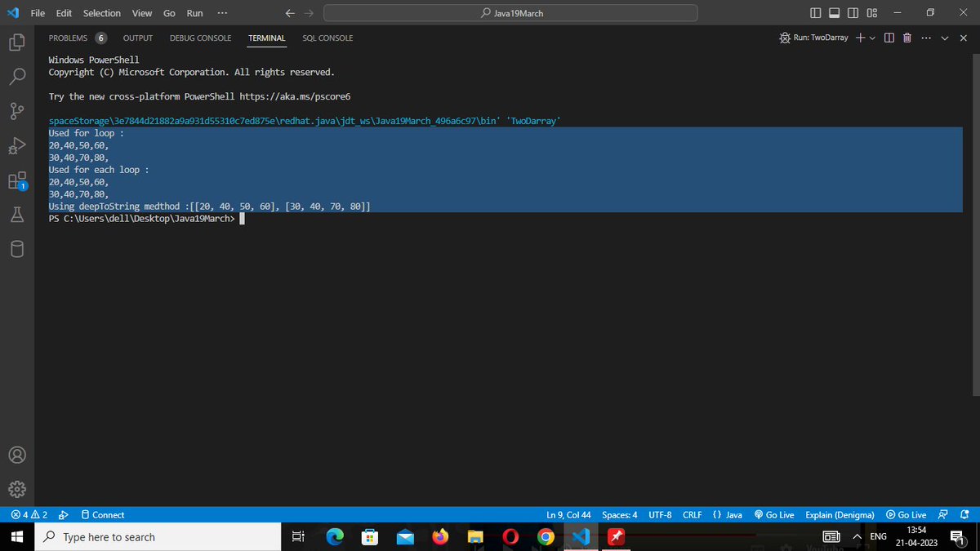Click the terminal prompt line PS C:\Users\dell
This screenshot has height=551, width=980.
(x=141, y=219)
